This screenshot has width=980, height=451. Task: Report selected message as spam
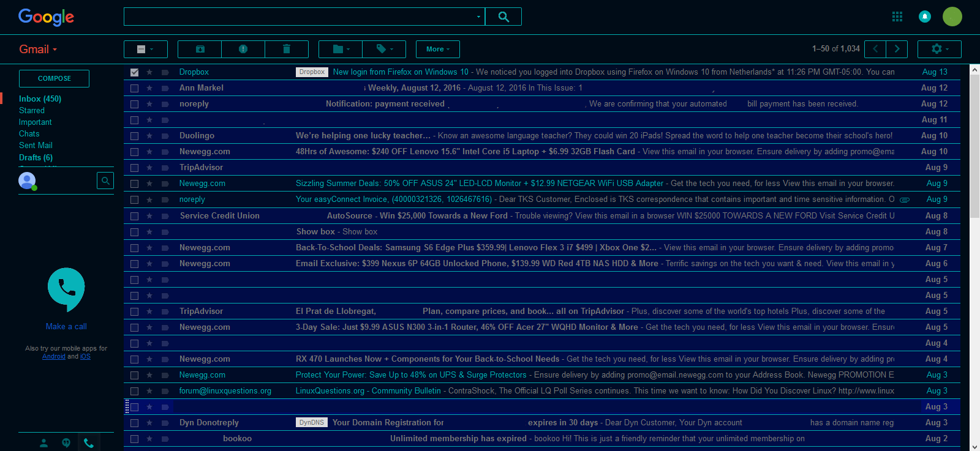click(243, 49)
